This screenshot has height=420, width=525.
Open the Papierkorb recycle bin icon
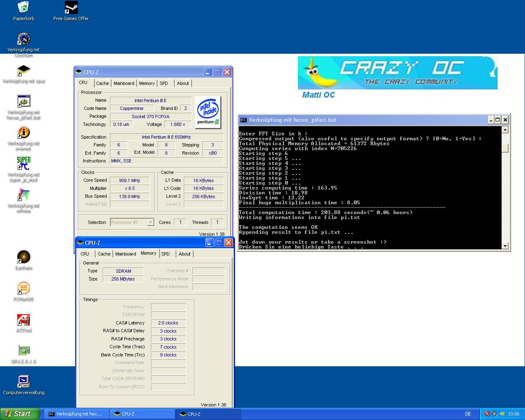[x=23, y=7]
